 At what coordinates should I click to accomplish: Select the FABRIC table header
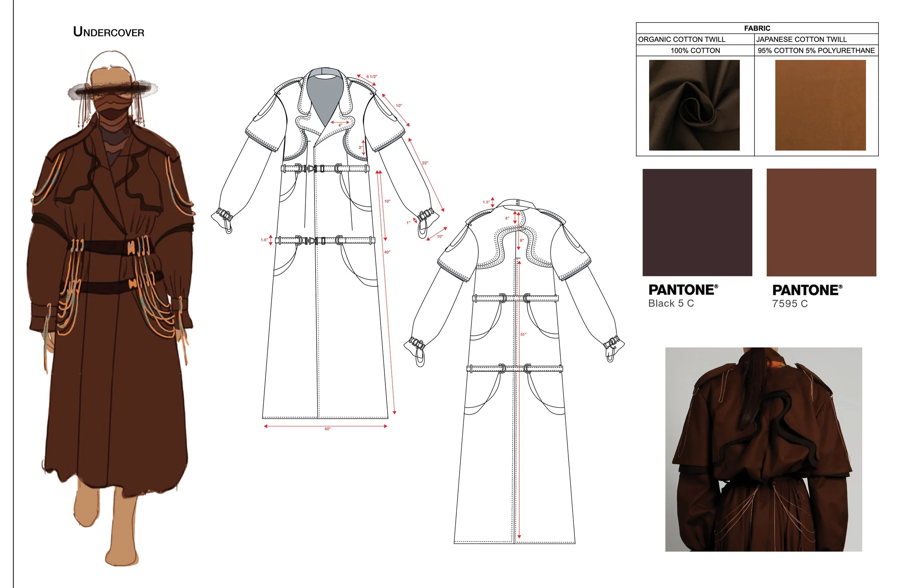757,28
